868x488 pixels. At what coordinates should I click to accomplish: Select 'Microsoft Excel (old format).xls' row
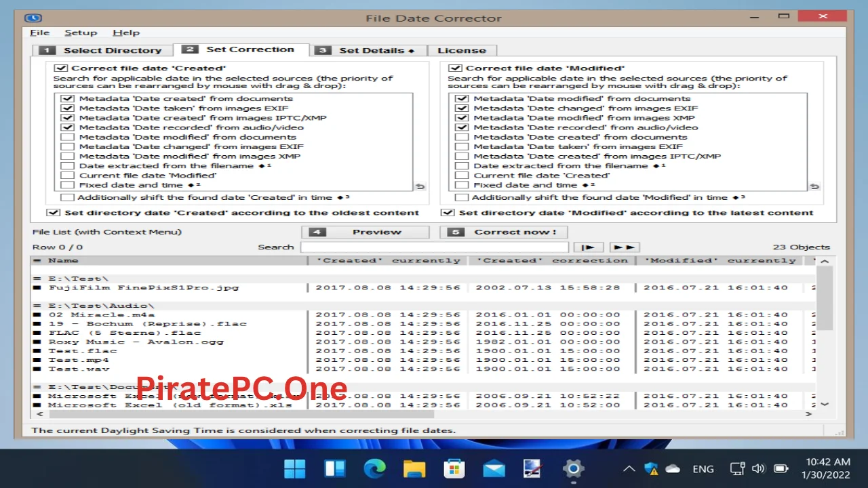click(x=423, y=405)
